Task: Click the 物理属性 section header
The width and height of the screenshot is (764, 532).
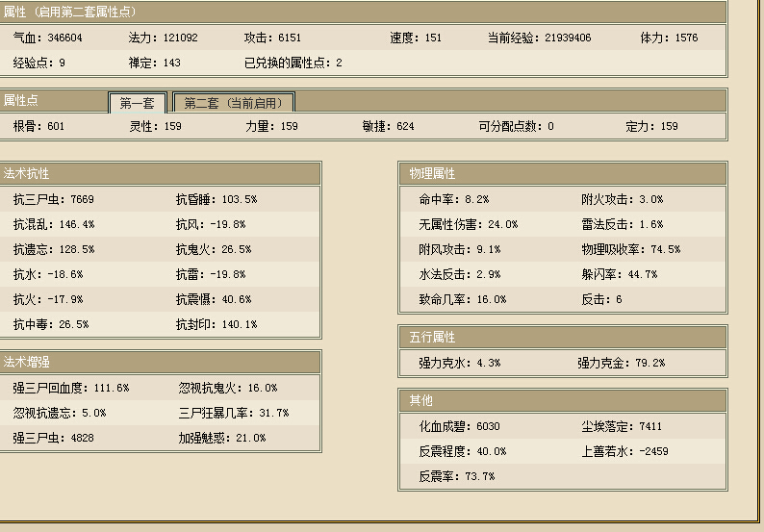Action: [x=432, y=174]
